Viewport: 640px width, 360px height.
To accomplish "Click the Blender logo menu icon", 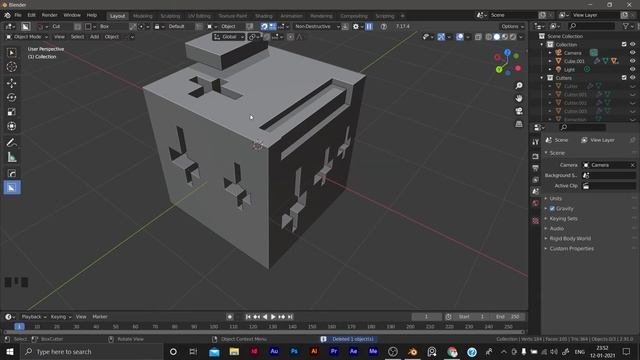I will pyautogui.click(x=7, y=16).
